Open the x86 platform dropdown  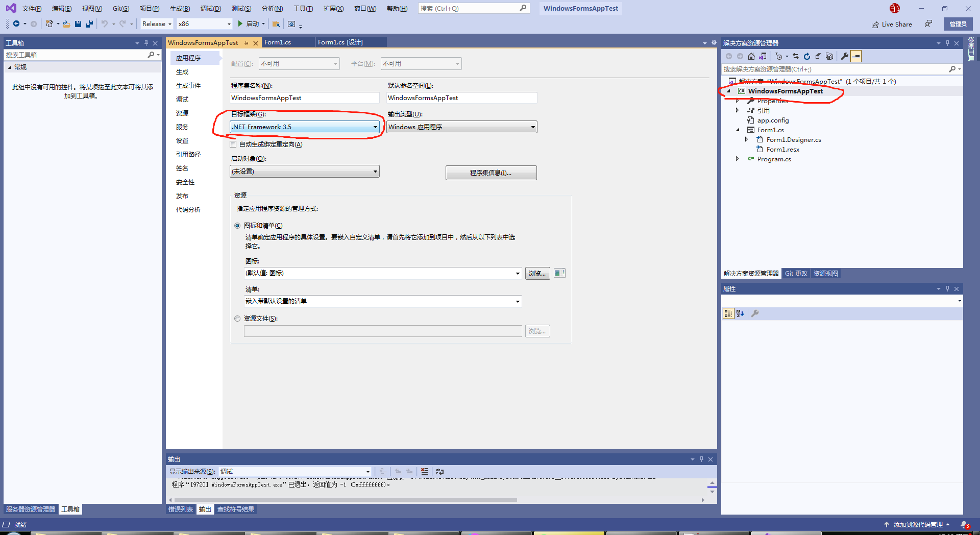205,24
